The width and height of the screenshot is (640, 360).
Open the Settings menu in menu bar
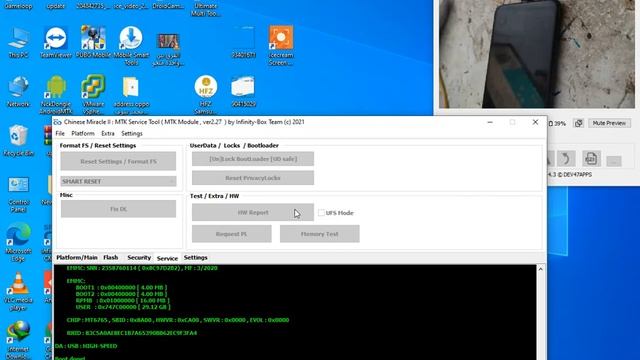(x=132, y=133)
